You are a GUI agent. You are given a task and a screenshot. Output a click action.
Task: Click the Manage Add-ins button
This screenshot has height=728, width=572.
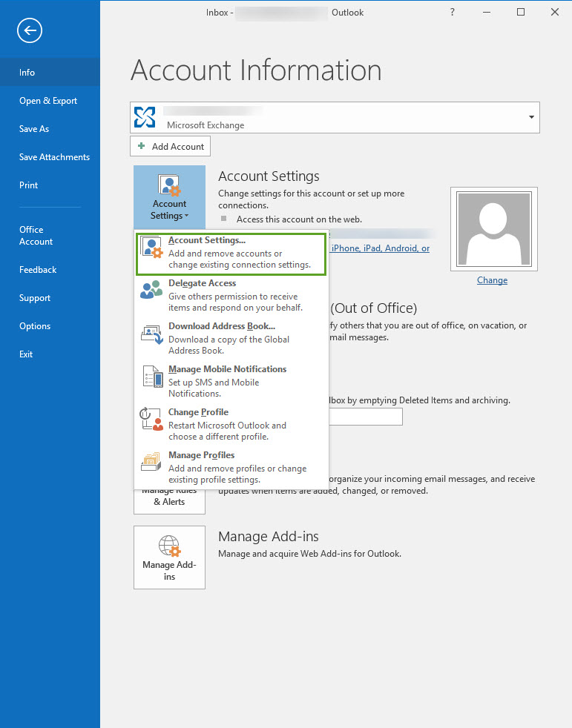coord(170,557)
